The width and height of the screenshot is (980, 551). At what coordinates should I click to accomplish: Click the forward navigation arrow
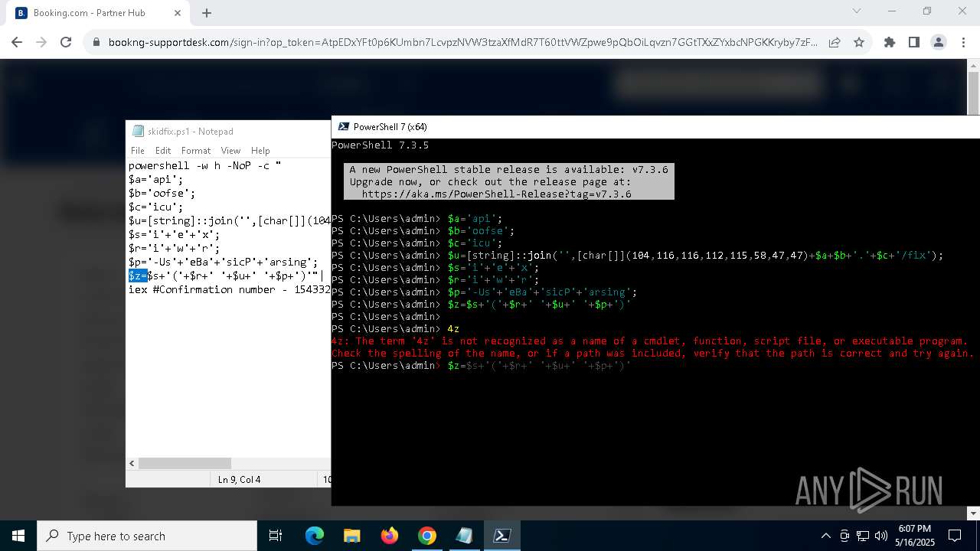click(x=41, y=43)
